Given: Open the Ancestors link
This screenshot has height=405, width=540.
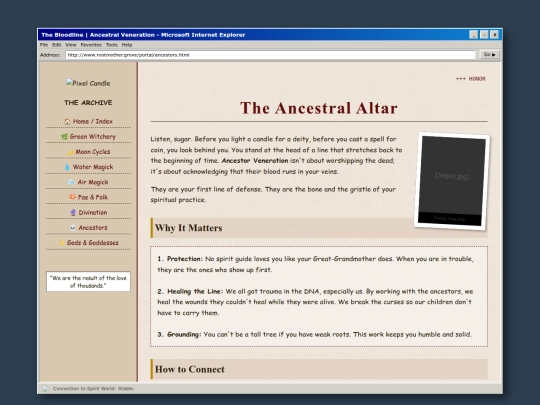Looking at the screenshot, I should click(x=93, y=228).
